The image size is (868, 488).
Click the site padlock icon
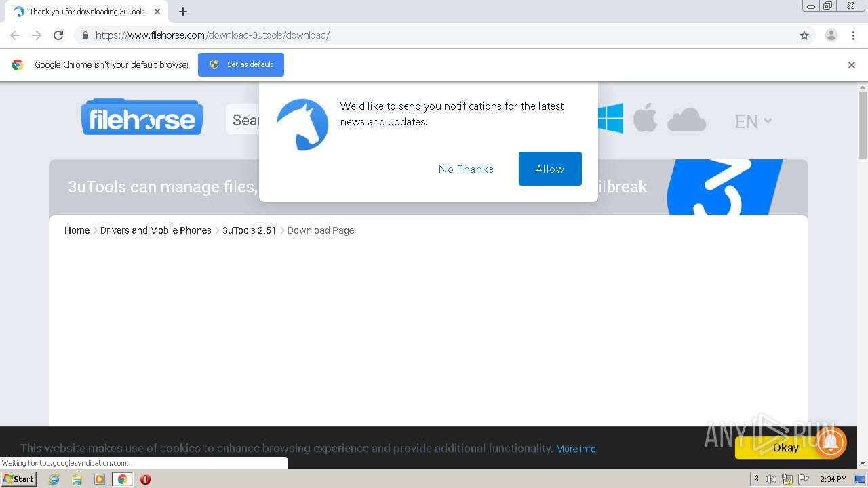(x=85, y=35)
